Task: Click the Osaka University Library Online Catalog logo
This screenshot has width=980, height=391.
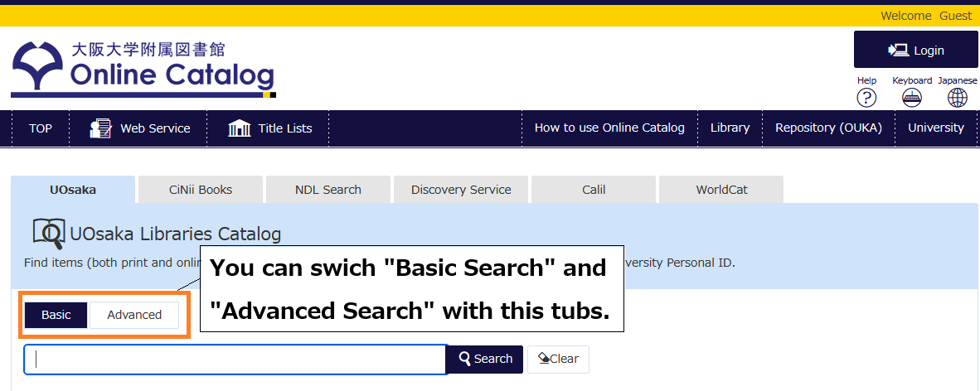Action: click(143, 68)
